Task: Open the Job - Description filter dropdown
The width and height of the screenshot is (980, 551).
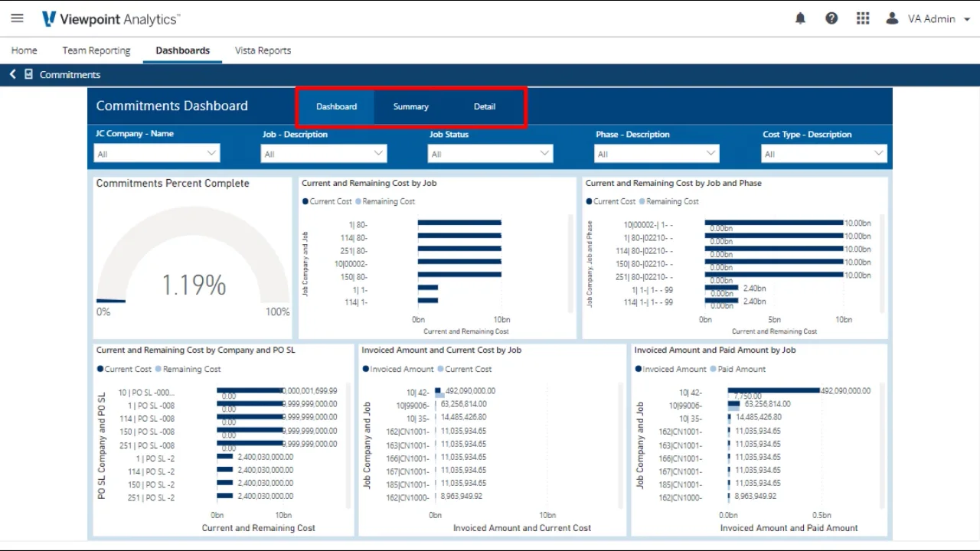Action: (x=324, y=154)
